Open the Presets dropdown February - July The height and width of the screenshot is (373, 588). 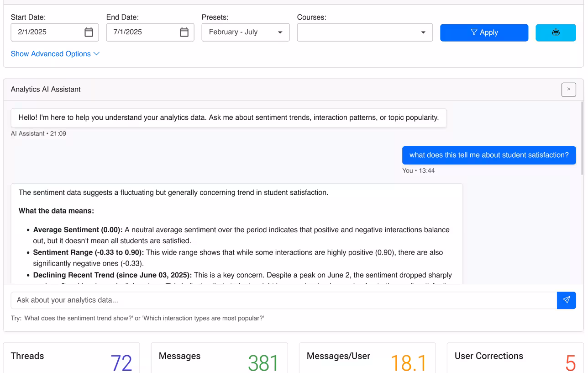point(246,32)
